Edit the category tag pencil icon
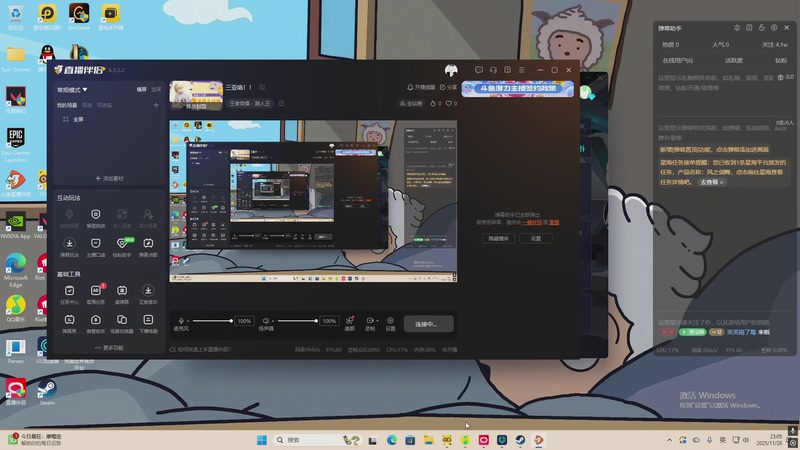 [282, 103]
